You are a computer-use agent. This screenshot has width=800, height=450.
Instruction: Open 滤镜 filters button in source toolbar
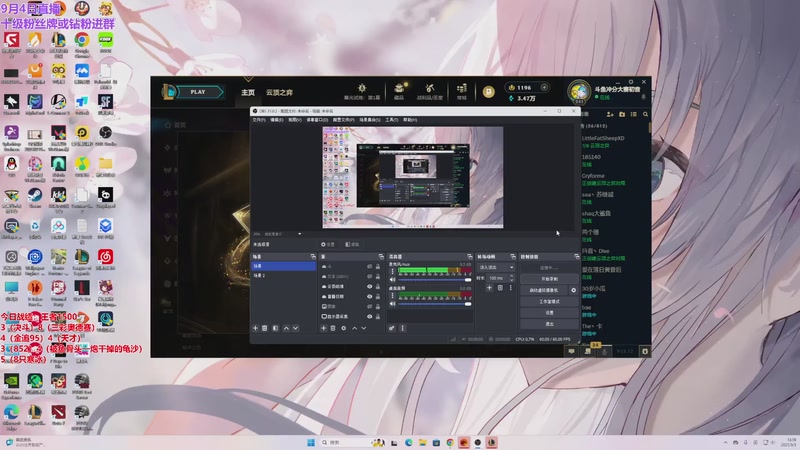(x=352, y=244)
